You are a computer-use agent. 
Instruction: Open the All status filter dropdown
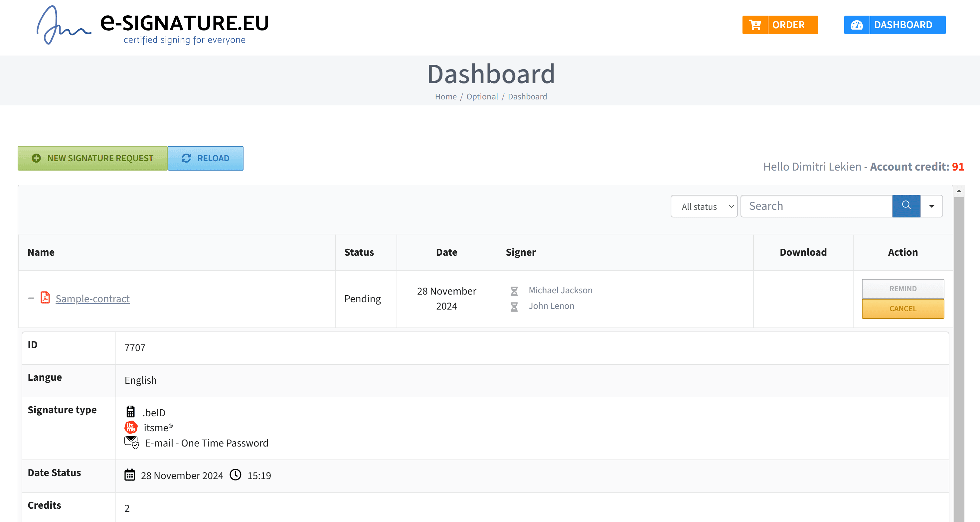click(x=704, y=206)
